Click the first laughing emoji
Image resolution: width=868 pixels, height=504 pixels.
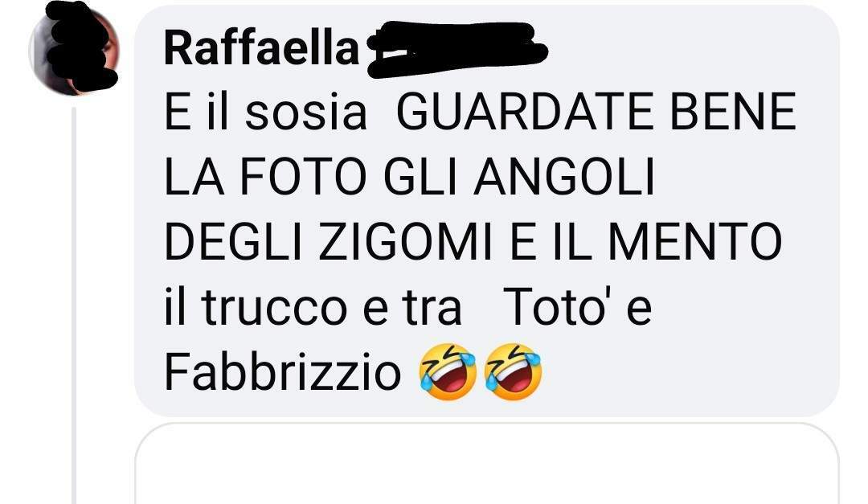click(448, 371)
